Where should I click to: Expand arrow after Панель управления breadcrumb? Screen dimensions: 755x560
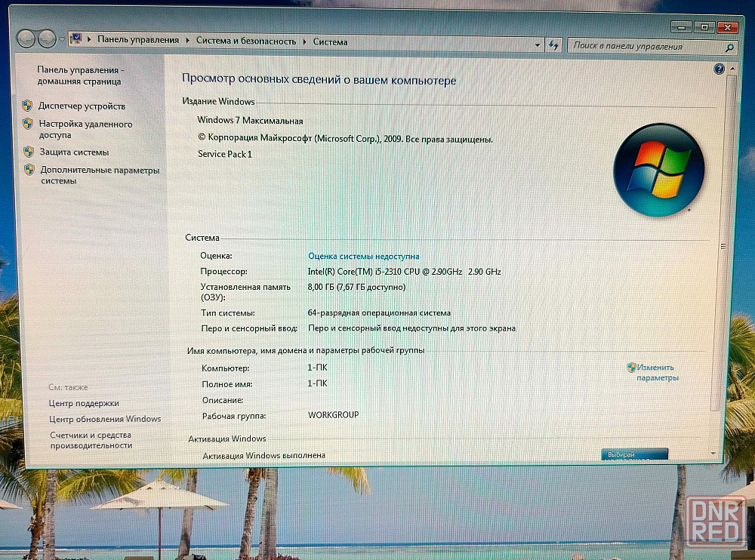pyautogui.click(x=187, y=41)
